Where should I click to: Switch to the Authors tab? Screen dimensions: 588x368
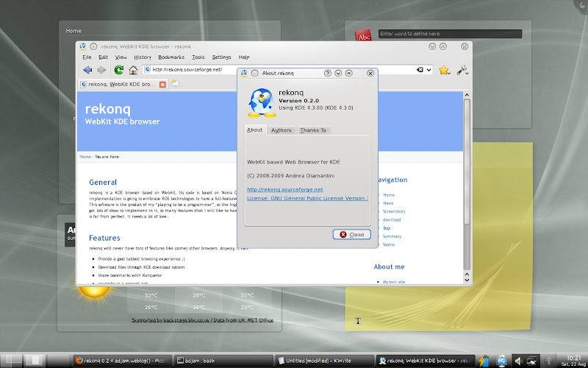tap(282, 130)
